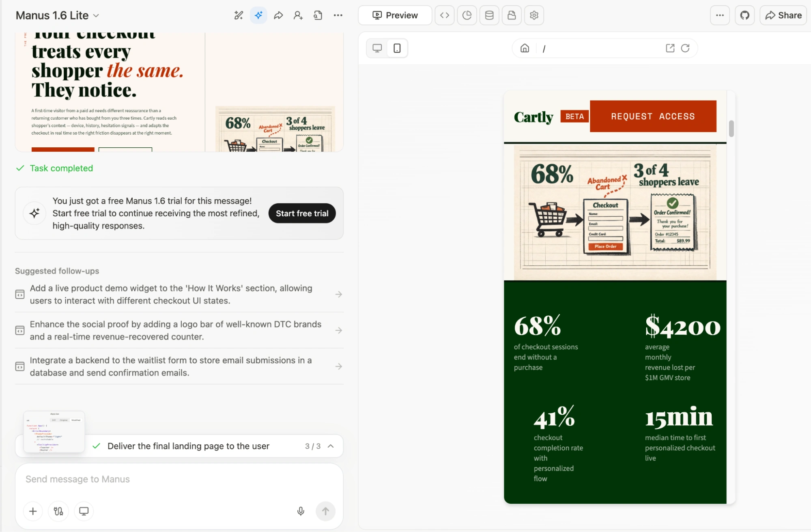Open the App.tsx code thumbnail

pos(54,431)
